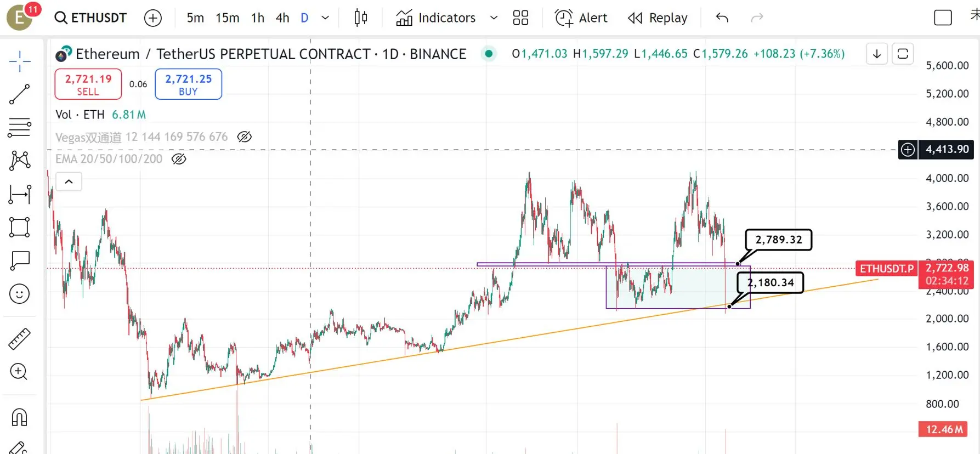Click the 4,000.00 price axis label
This screenshot has height=454, width=980.
(x=947, y=178)
